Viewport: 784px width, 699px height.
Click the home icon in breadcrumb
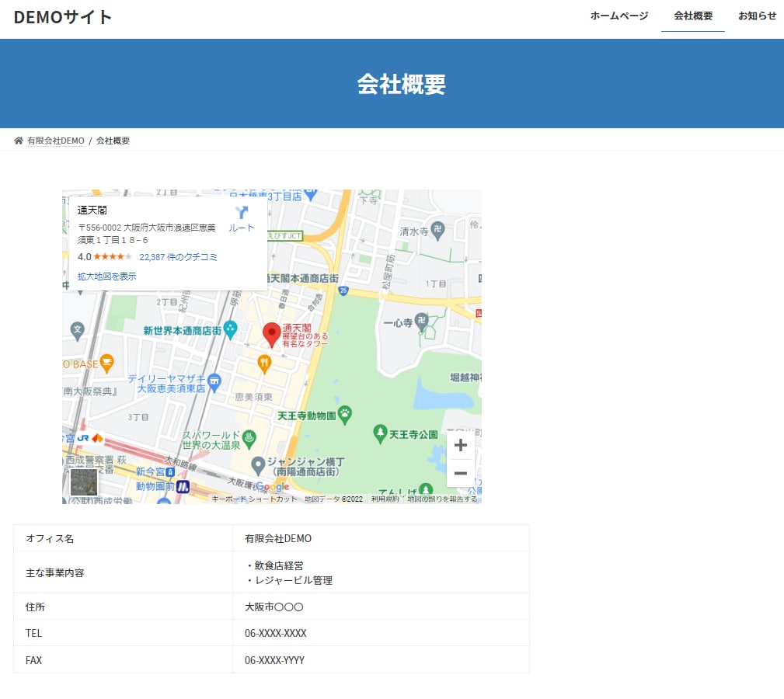(x=19, y=141)
